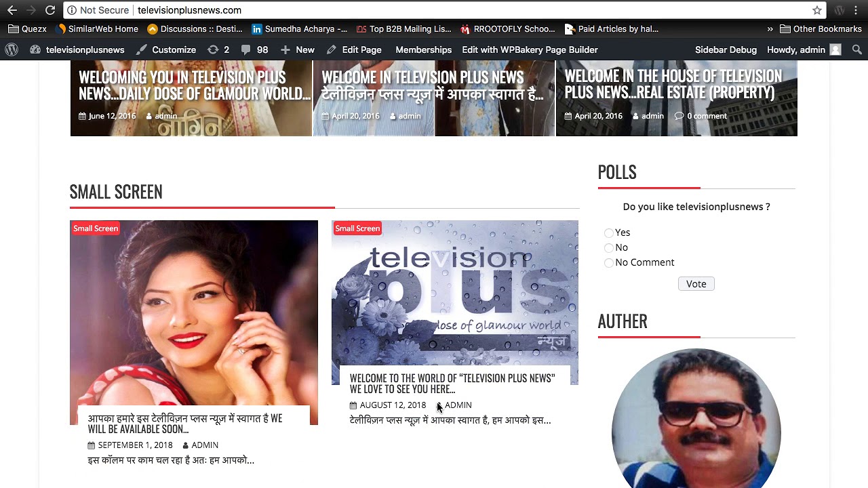Image resolution: width=868 pixels, height=488 pixels.
Task: Open the Other Bookmarks folder
Action: click(x=821, y=29)
